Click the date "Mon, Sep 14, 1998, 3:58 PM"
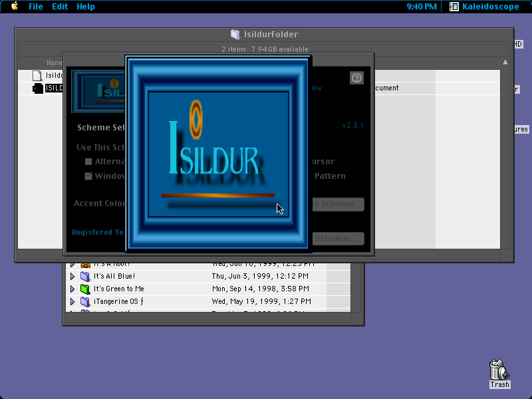Viewport: 532px width, 399px height. click(261, 289)
